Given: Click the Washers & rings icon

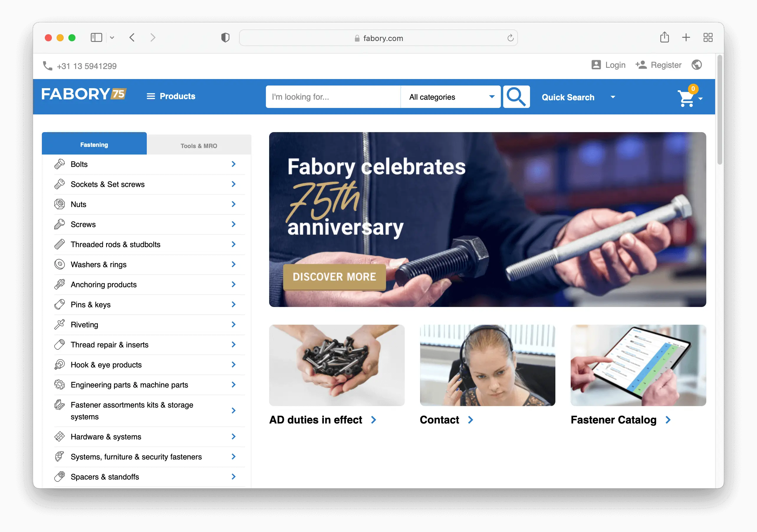Looking at the screenshot, I should [x=60, y=264].
